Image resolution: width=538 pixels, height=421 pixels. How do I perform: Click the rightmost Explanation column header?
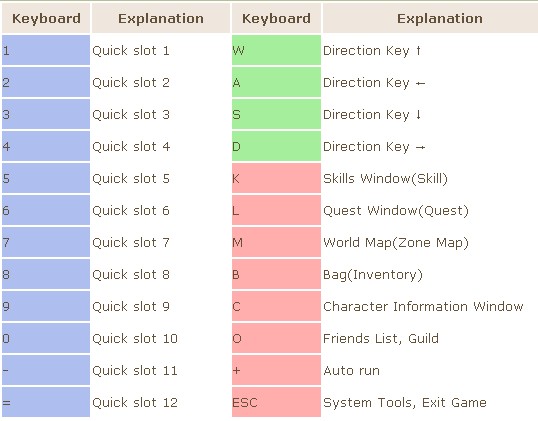[x=440, y=18]
